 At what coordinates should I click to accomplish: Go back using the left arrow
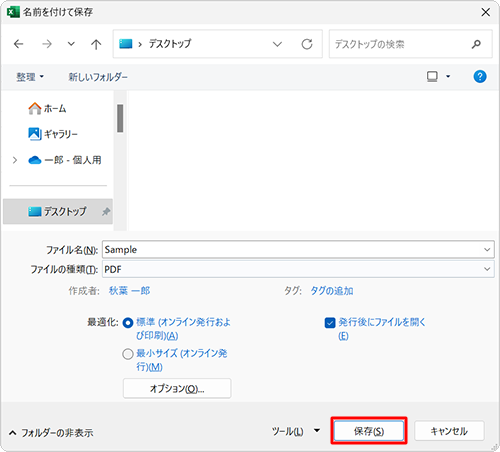pyautogui.click(x=19, y=44)
